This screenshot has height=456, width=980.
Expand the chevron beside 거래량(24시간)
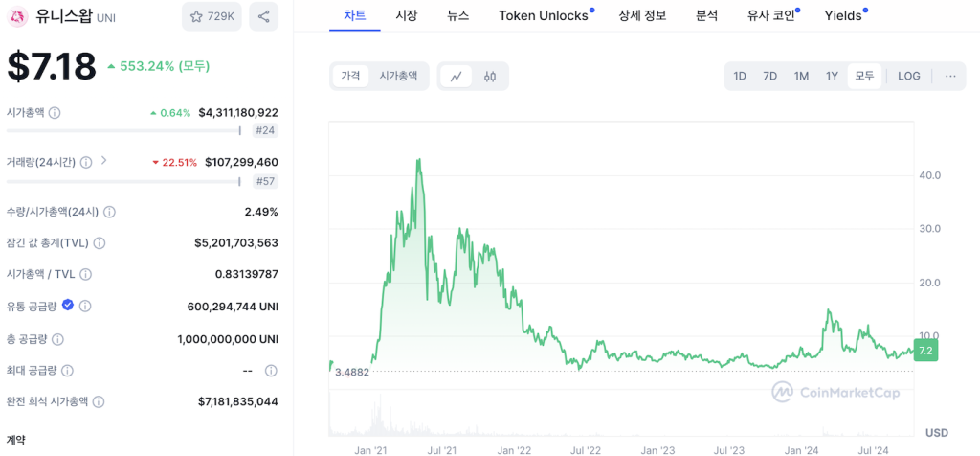(x=104, y=161)
